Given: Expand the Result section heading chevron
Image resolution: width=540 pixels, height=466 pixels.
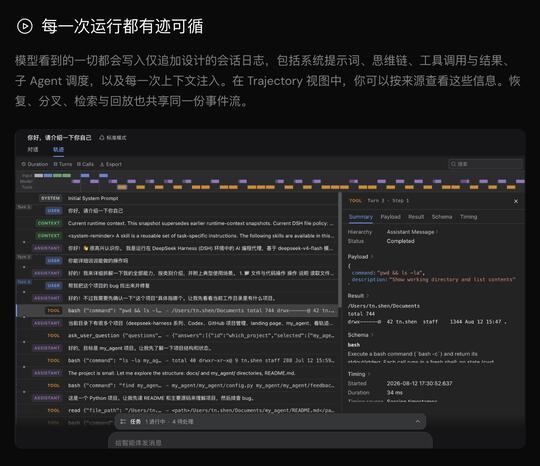Looking at the screenshot, I should 367,296.
